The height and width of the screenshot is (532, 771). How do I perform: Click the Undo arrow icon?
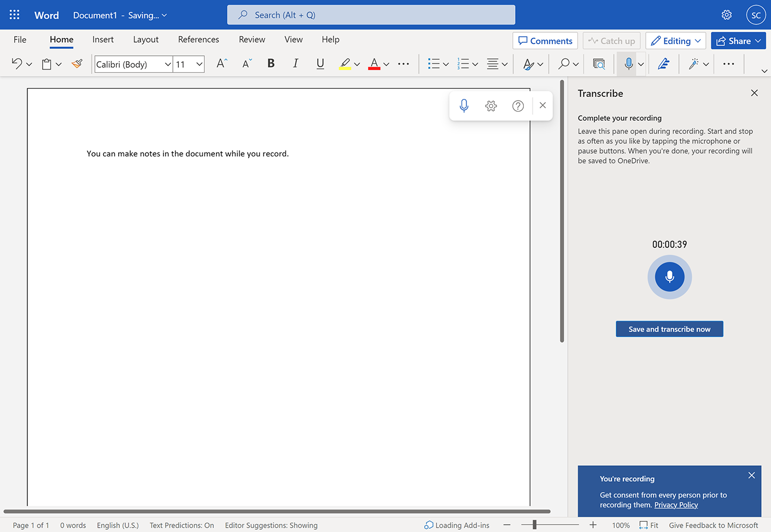click(17, 64)
